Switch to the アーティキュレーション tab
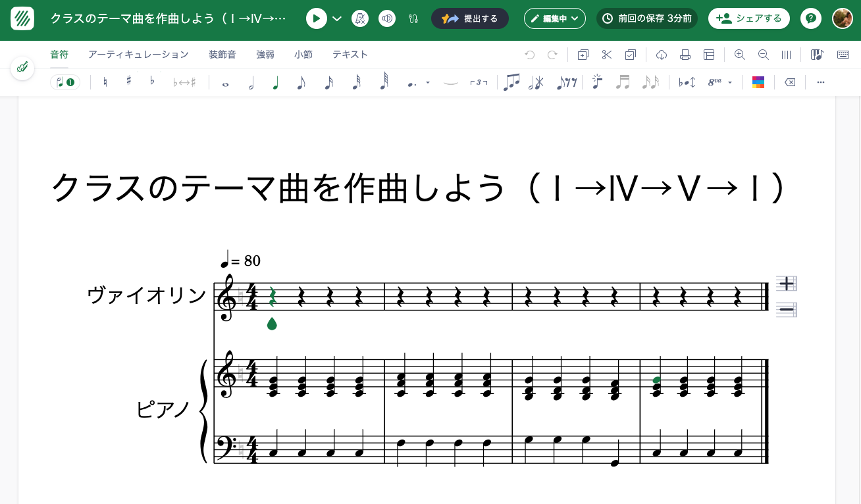 [x=138, y=55]
